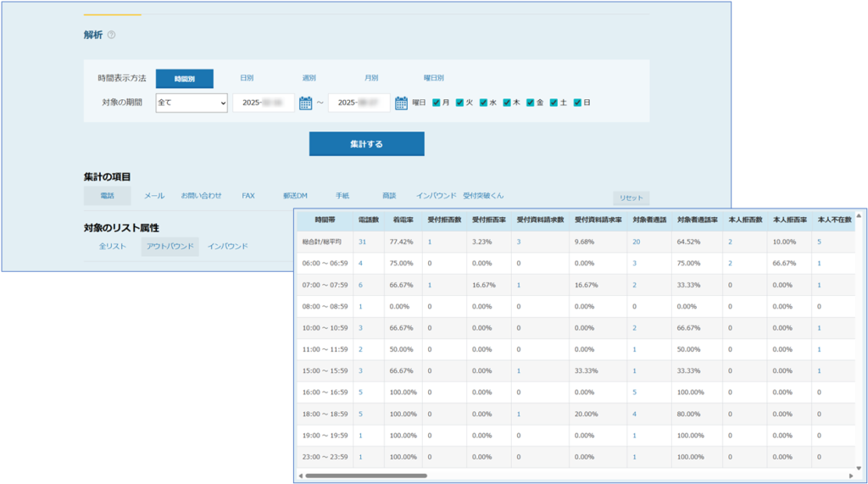
Task: Toggle the 月 weekday checkbox
Action: pos(437,103)
